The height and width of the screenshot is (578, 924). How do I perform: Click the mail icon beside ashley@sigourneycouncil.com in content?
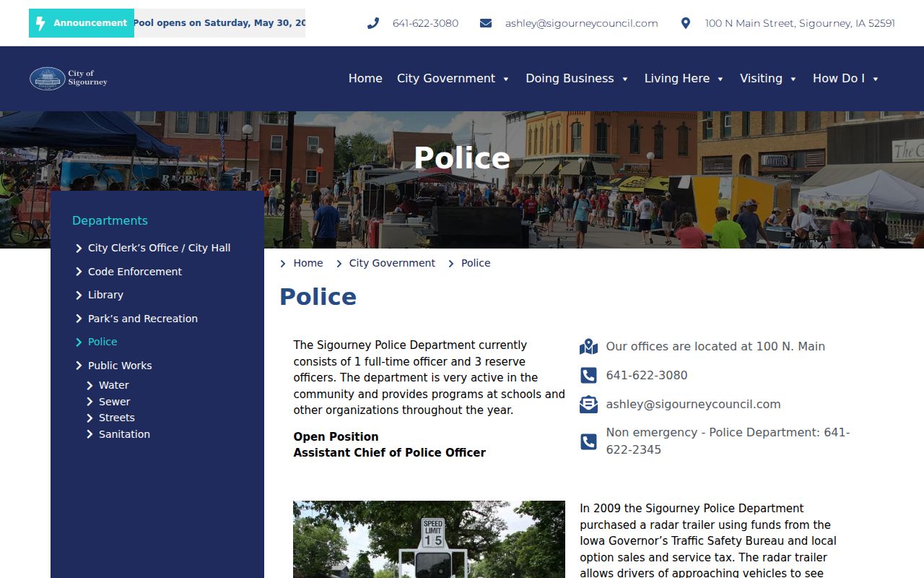pos(588,405)
